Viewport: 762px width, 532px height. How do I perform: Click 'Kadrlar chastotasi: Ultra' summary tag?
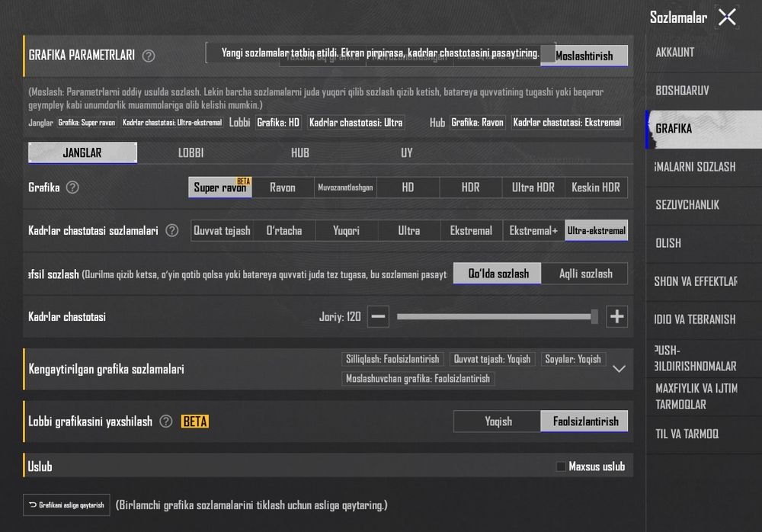(x=356, y=123)
